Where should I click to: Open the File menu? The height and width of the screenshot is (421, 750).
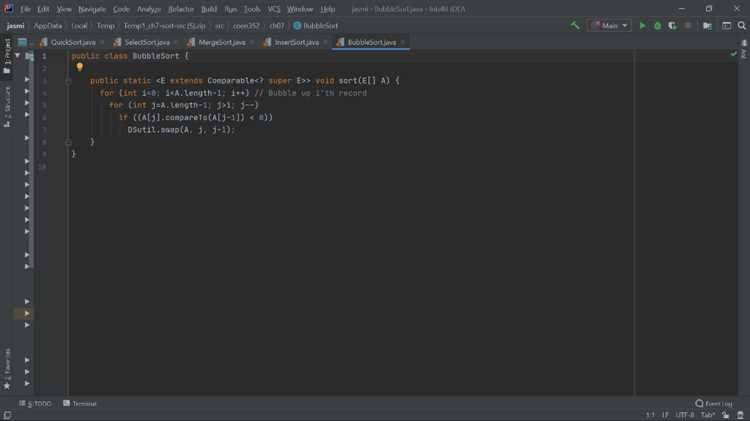pos(25,9)
